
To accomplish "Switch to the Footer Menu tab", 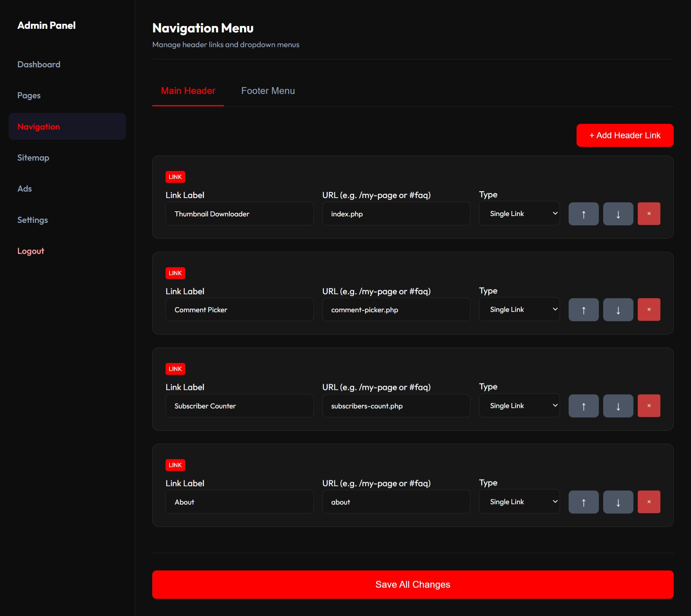I will (268, 91).
